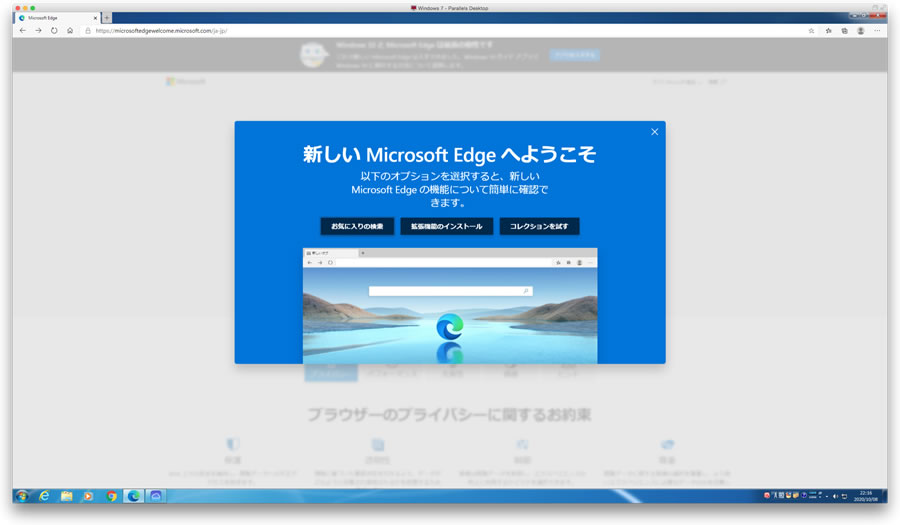
Task: Switch to the Microsoft Edge taskbar icon
Action: (134, 496)
